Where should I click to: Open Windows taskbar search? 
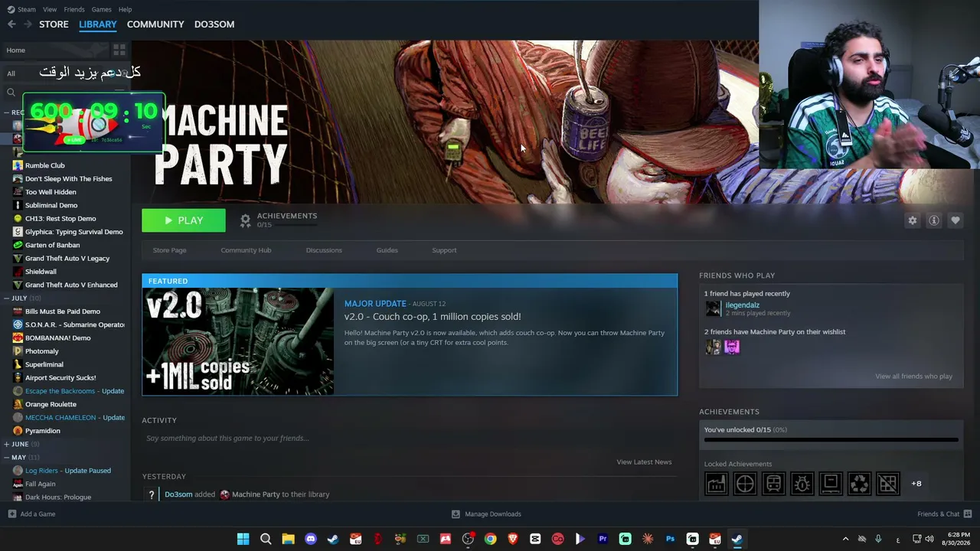(266, 539)
